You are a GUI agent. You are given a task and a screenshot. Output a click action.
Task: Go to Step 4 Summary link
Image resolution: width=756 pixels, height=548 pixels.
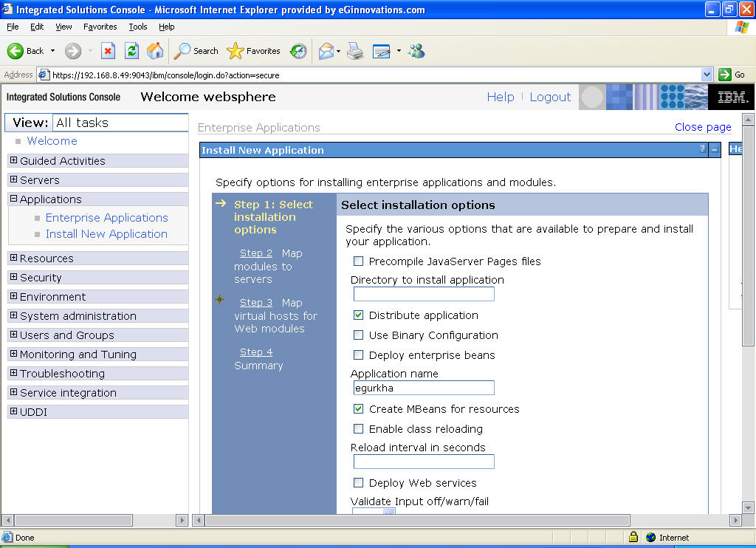(256, 352)
